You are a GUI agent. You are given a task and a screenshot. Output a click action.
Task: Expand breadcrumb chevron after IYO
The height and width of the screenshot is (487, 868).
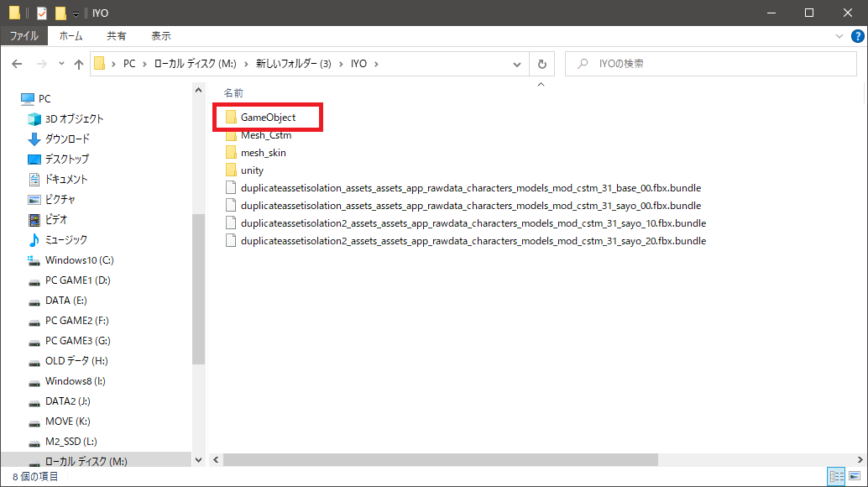coord(376,64)
